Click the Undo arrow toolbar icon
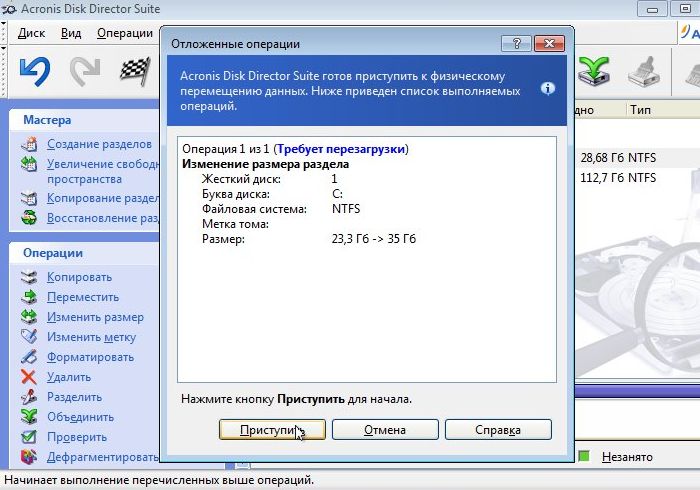Viewport: 700px width, 490px height. 35,71
